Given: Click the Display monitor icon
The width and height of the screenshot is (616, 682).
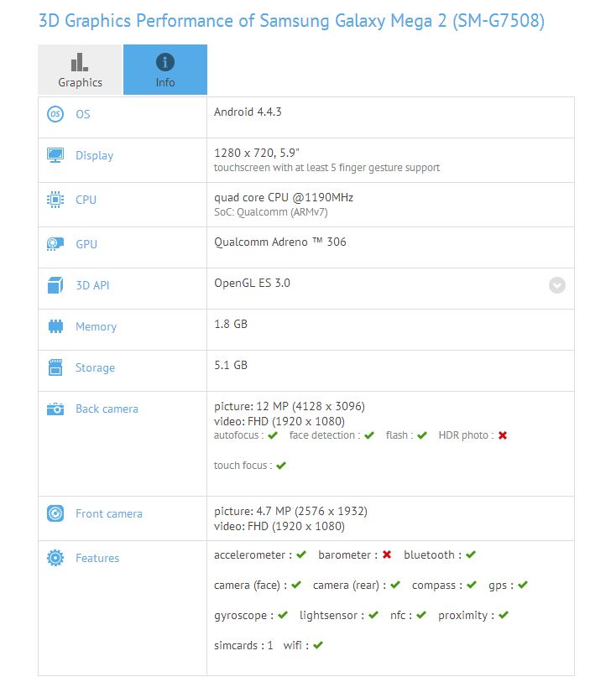Looking at the screenshot, I should pos(55,155).
